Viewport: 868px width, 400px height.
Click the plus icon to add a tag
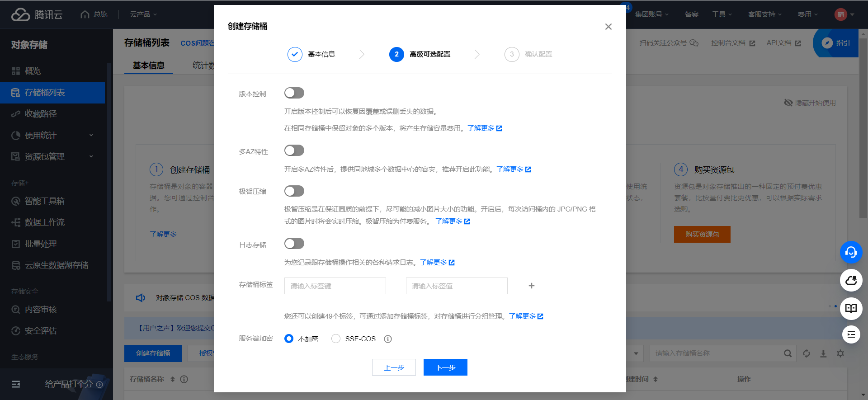(x=531, y=286)
